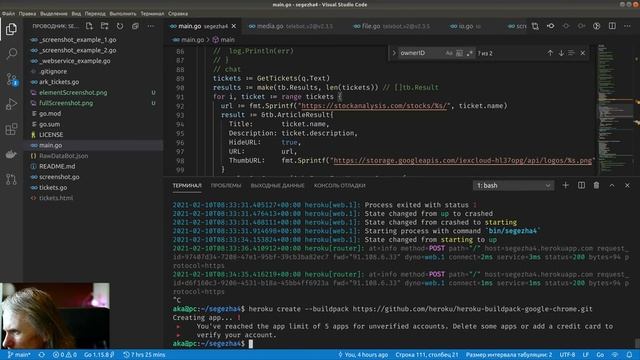This screenshot has width=640, height=360.
Task: Add a new terminal
Action: (565, 185)
